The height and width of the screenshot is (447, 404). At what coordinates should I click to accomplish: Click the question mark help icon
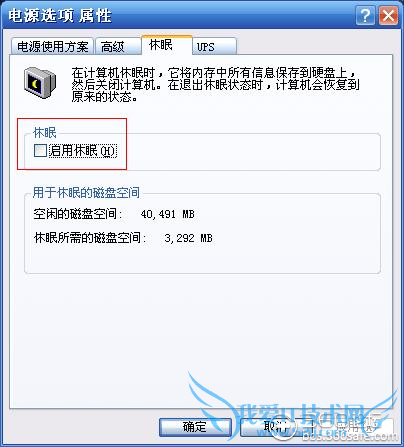click(365, 16)
